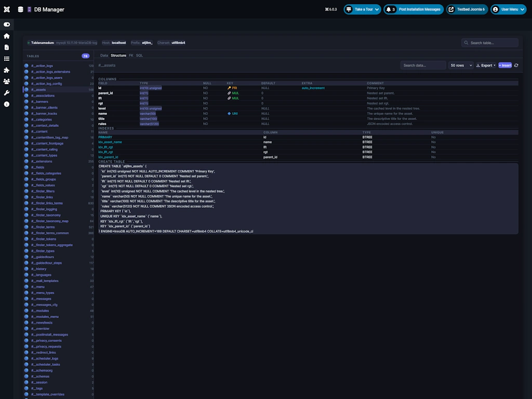
Task: Select the #__banners table
Action: click(x=58, y=102)
